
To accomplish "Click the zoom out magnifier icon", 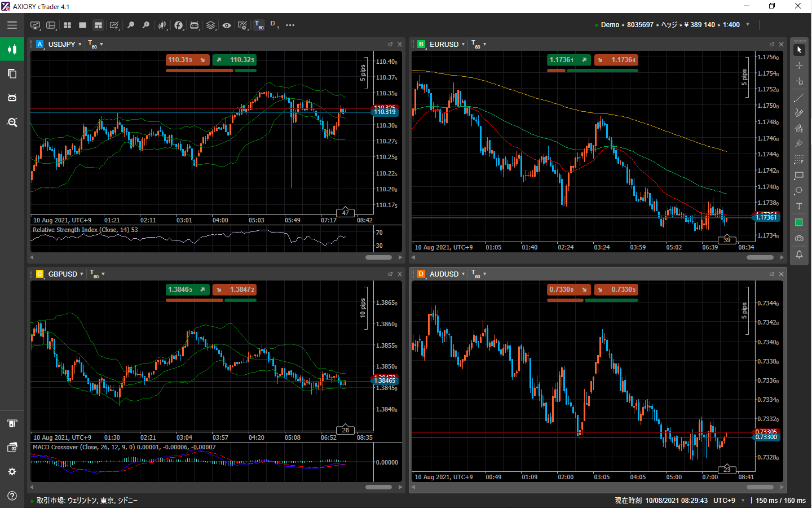I will click(x=130, y=25).
